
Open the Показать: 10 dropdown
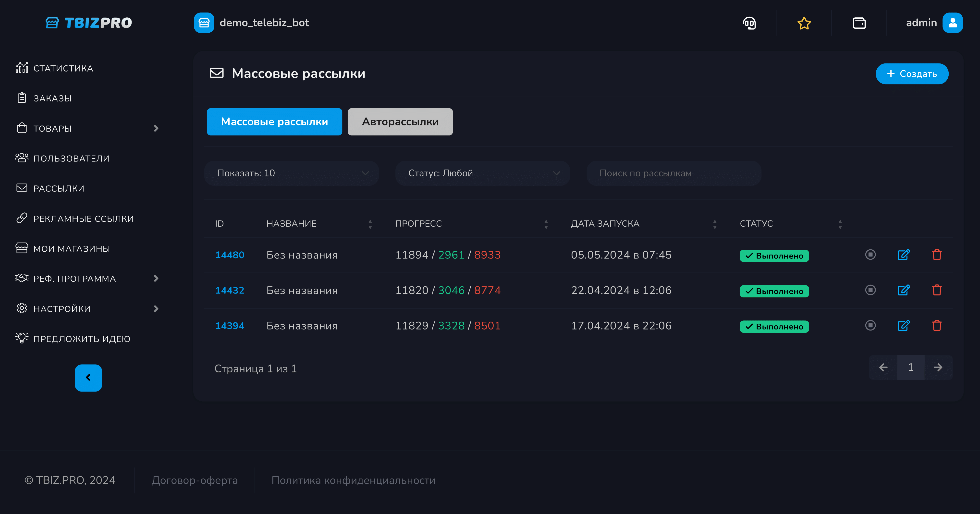(291, 173)
